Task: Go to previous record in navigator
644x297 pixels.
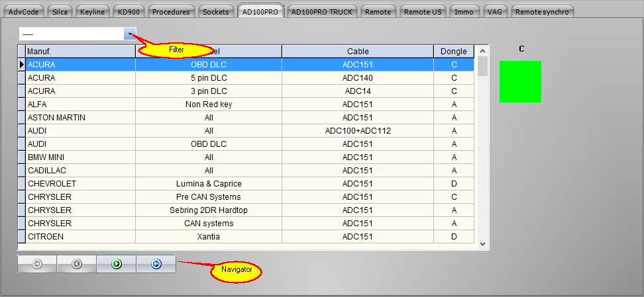Action: 77,264
